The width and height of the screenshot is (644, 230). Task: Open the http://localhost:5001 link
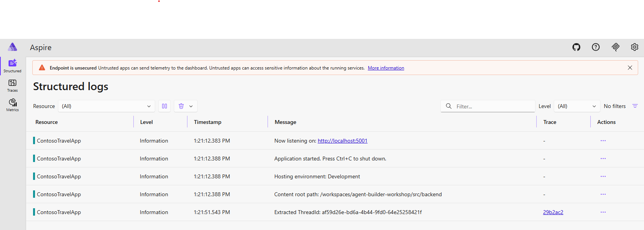pos(342,141)
